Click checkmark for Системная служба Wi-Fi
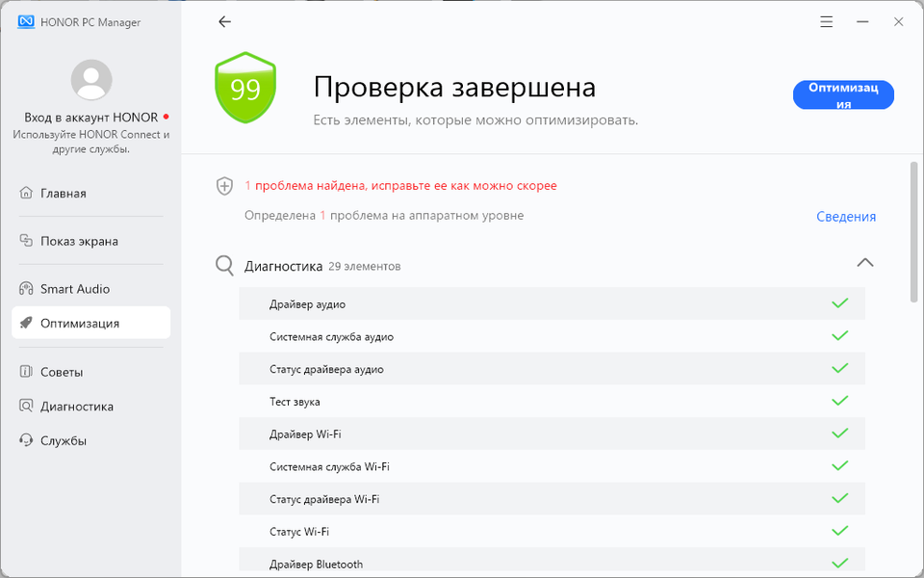This screenshot has height=578, width=924. tap(839, 465)
